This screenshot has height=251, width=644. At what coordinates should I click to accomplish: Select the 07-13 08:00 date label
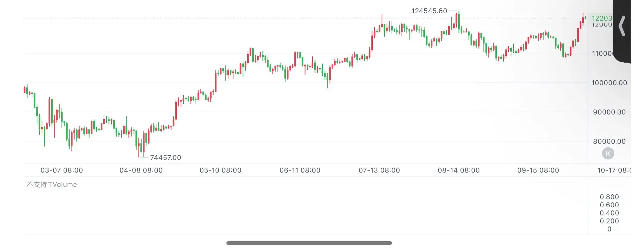(379, 170)
